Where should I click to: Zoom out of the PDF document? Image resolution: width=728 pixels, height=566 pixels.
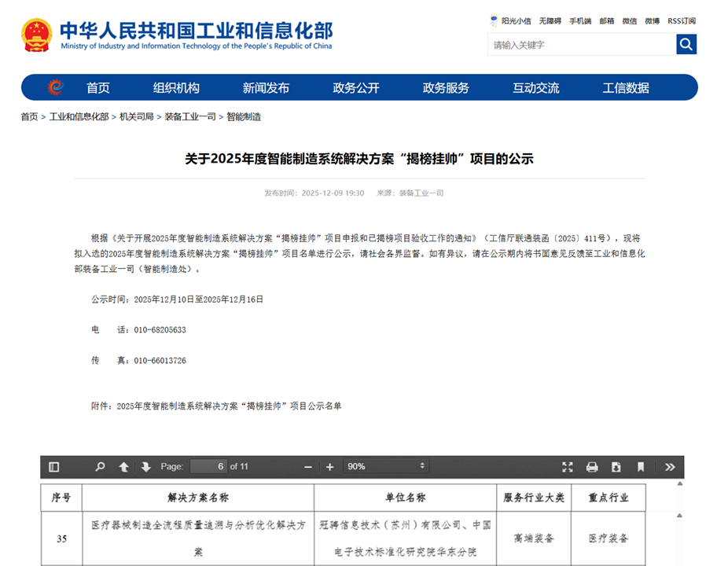click(x=307, y=467)
